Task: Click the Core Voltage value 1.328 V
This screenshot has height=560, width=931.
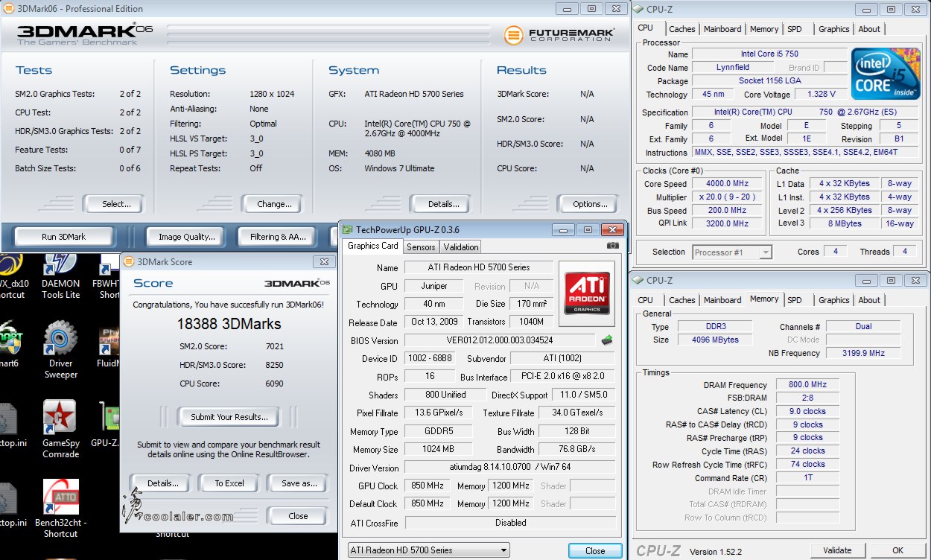Action: tap(822, 95)
